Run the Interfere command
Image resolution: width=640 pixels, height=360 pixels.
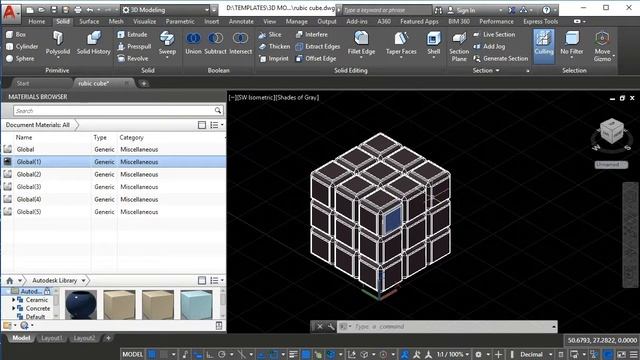[312, 35]
